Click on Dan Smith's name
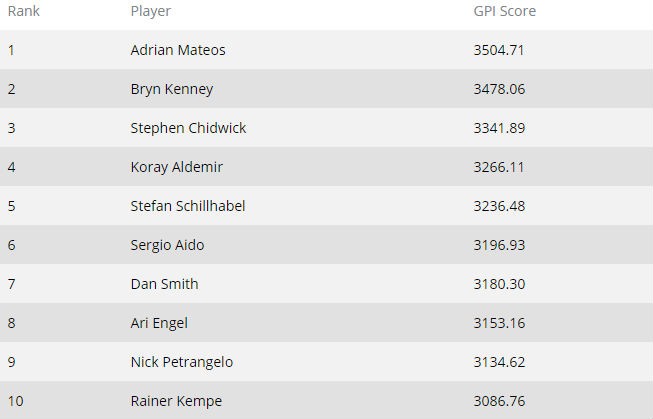The height and width of the screenshot is (419, 653). tap(164, 284)
